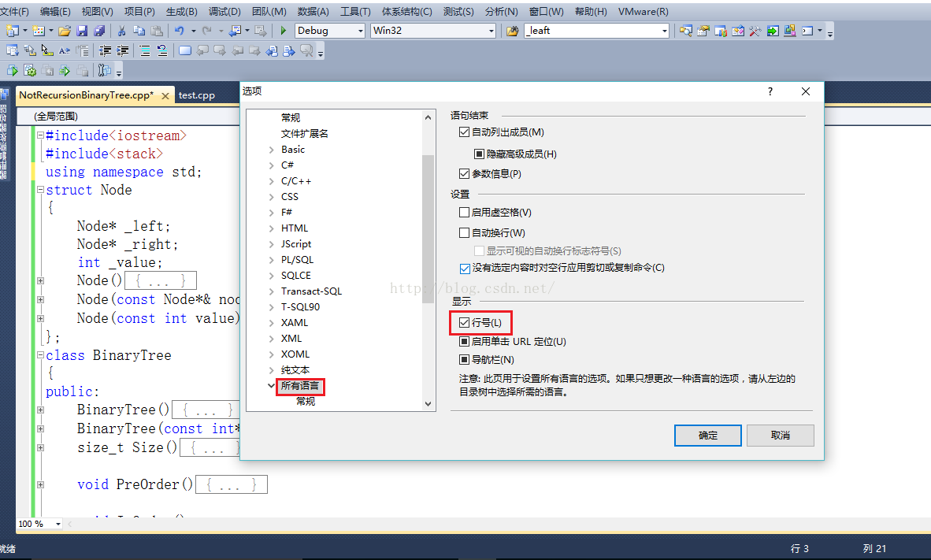Open the 文件(F) menu
Screen dimensions: 931x560
pos(14,11)
